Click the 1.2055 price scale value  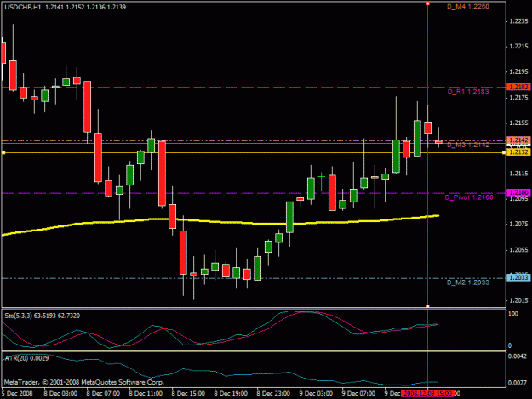(519, 250)
